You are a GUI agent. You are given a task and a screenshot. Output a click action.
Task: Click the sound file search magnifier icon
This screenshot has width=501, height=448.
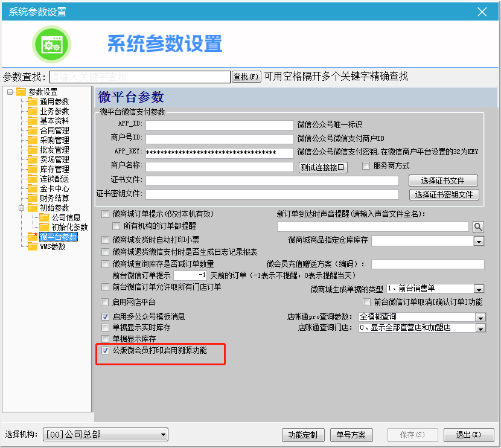click(478, 227)
